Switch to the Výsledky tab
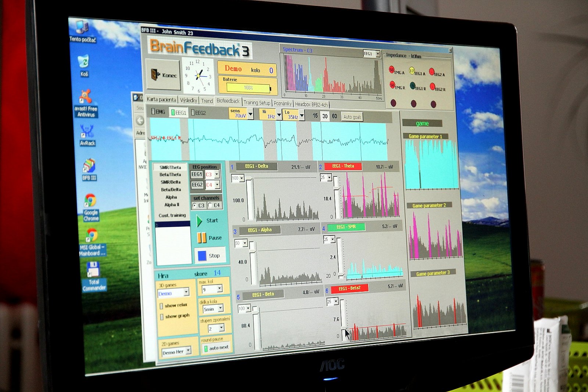Viewport: 588px width, 392px height. (189, 100)
